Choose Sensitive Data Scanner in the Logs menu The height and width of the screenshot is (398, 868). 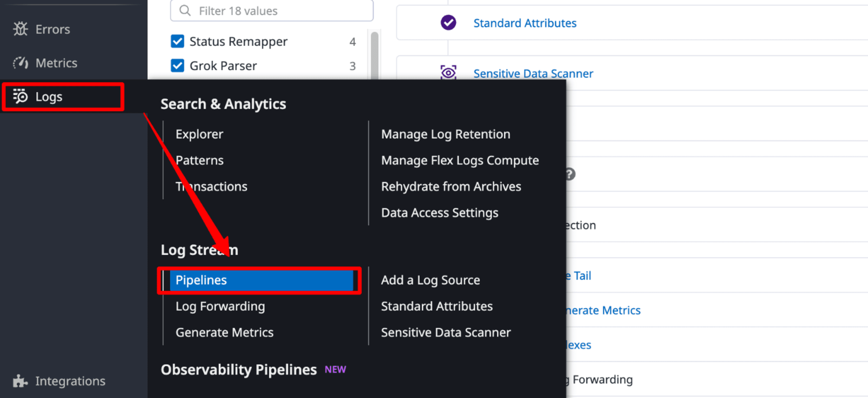click(446, 332)
